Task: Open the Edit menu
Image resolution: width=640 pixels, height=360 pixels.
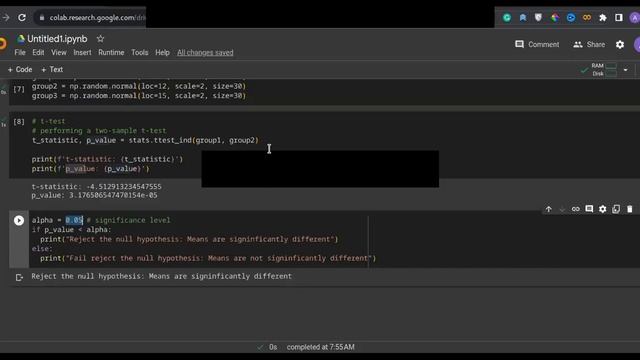Action: click(x=38, y=53)
